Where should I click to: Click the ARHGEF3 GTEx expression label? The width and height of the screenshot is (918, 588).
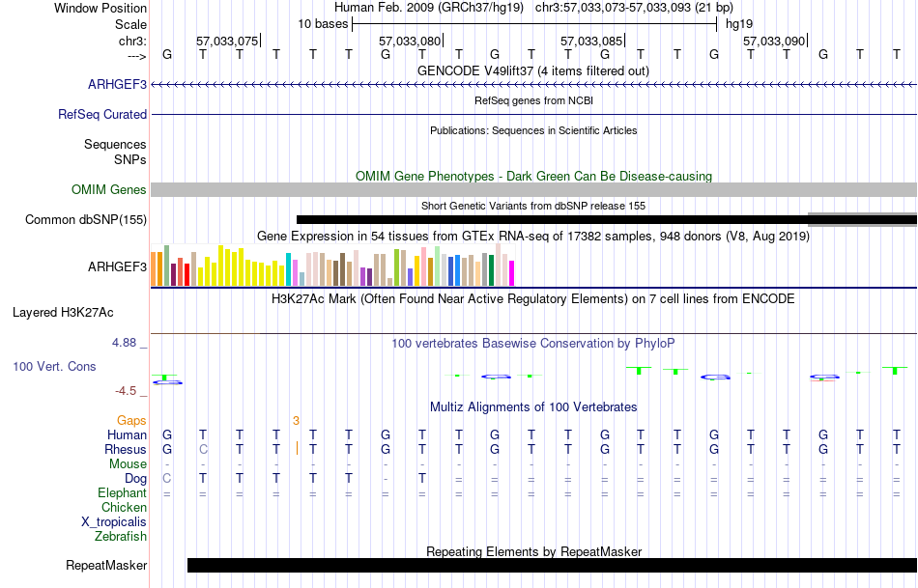117,266
